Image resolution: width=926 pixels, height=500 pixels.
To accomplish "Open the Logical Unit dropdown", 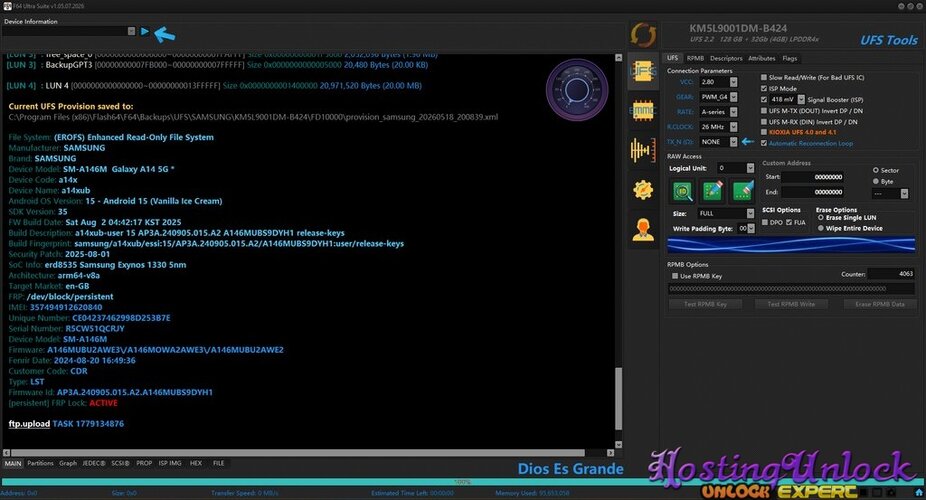I will [x=750, y=168].
